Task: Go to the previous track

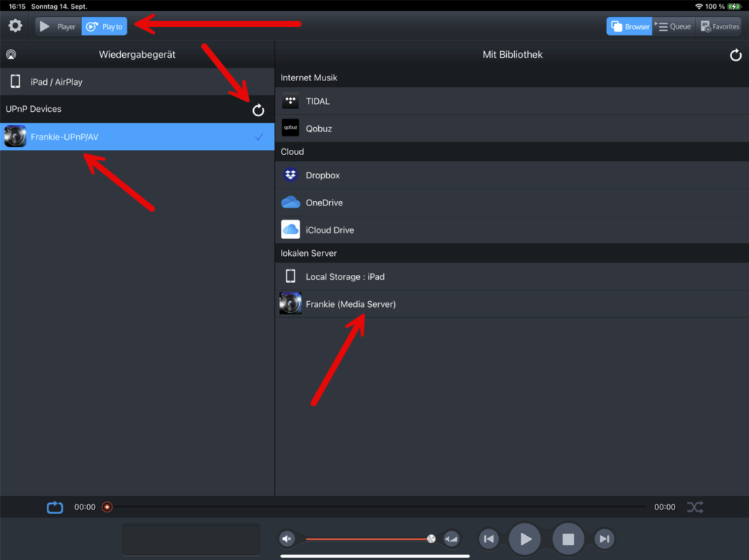Action: 489,540
